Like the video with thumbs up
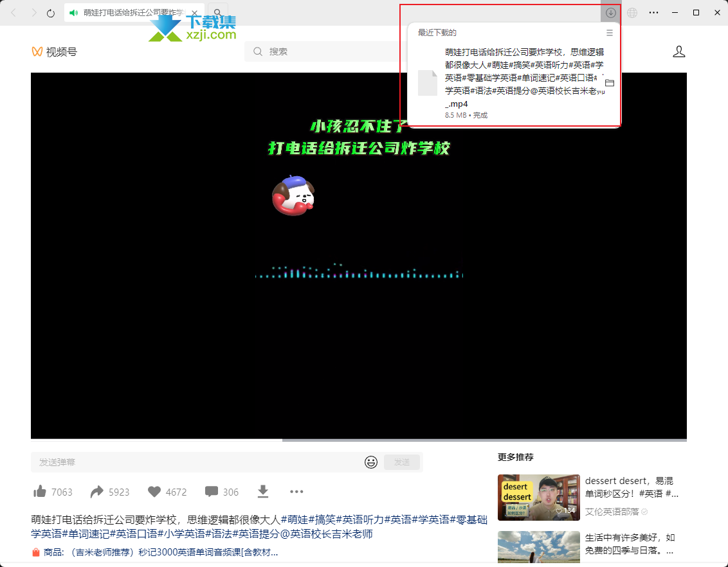728x567 pixels. pyautogui.click(x=40, y=492)
